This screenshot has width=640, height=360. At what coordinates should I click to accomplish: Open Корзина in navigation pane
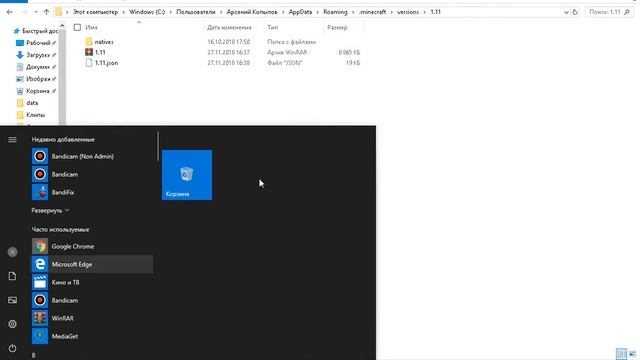coord(36,91)
